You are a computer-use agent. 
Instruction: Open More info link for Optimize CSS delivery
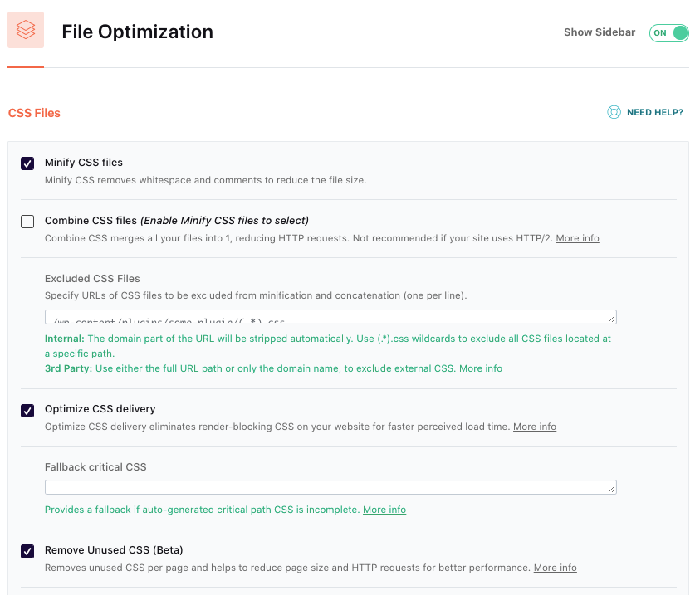tap(535, 427)
